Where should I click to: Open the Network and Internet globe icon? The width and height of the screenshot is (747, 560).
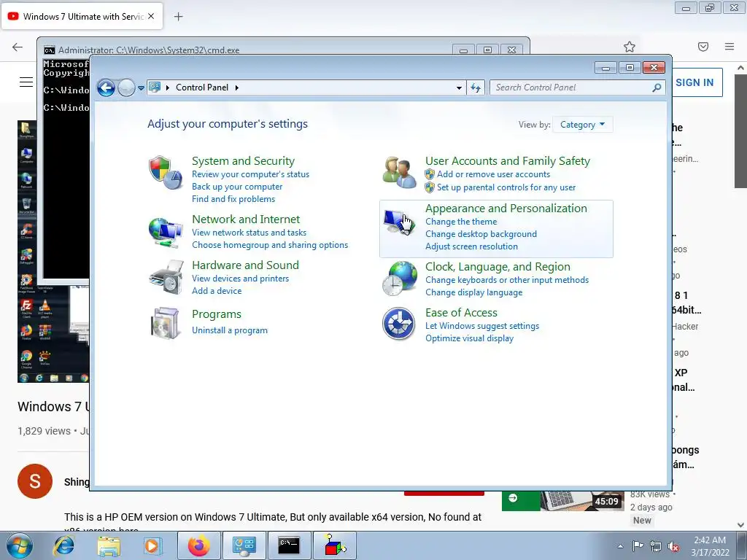coord(166,233)
